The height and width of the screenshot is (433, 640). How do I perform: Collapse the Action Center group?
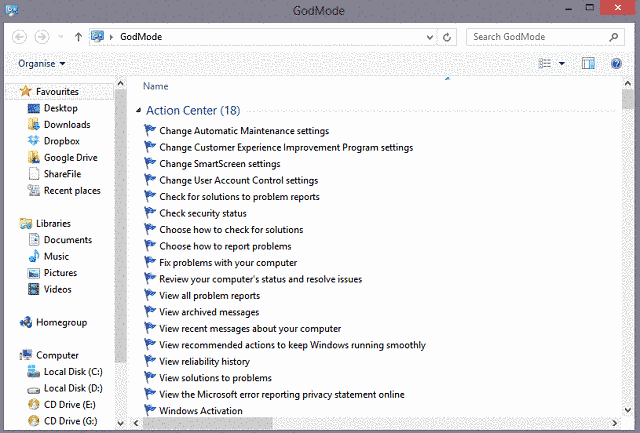tap(138, 110)
